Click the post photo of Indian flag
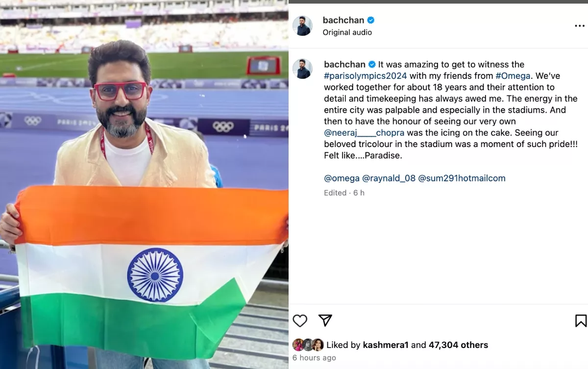The image size is (588, 369). 144,184
